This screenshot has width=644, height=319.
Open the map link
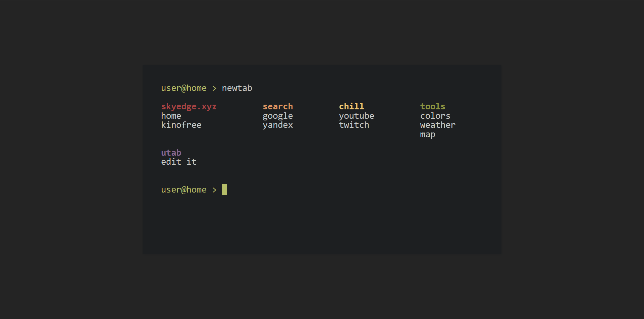tap(428, 135)
